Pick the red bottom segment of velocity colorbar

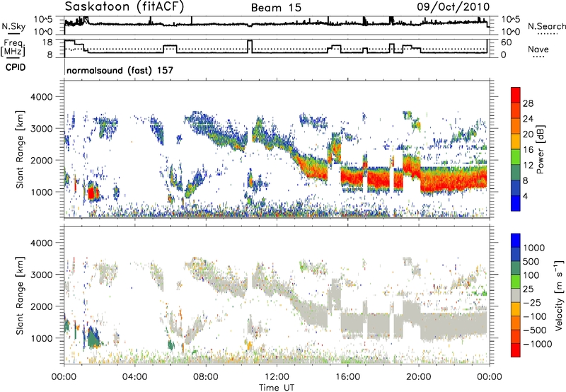(x=516, y=350)
